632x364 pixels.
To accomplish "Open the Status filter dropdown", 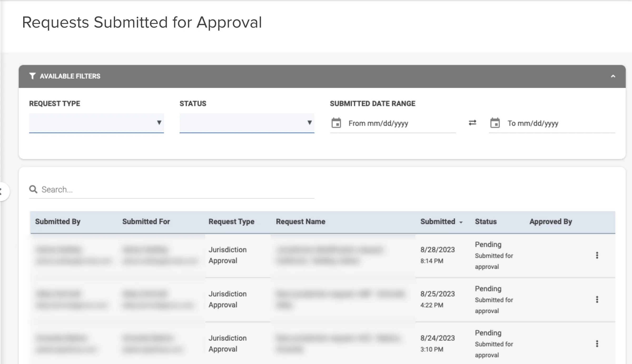I will (247, 123).
